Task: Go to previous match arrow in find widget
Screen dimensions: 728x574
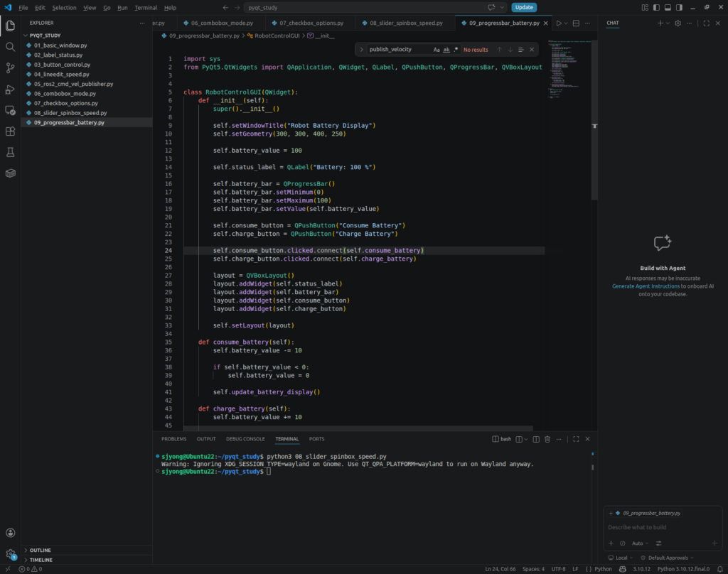Action: 499,50
